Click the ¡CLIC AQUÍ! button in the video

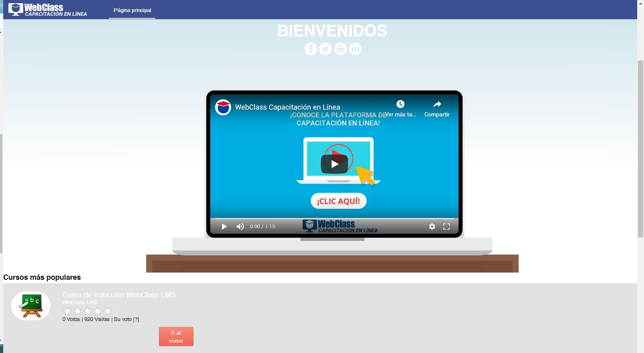[338, 201]
